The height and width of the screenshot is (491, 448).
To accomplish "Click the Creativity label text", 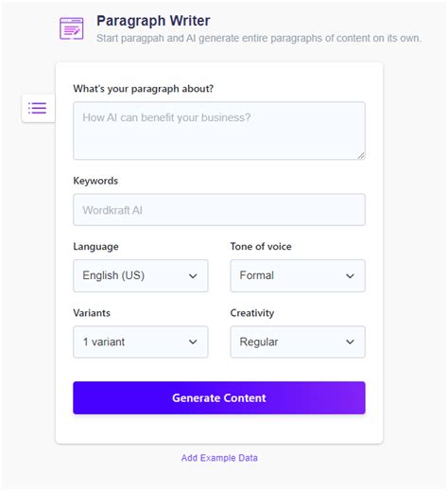I will (252, 313).
